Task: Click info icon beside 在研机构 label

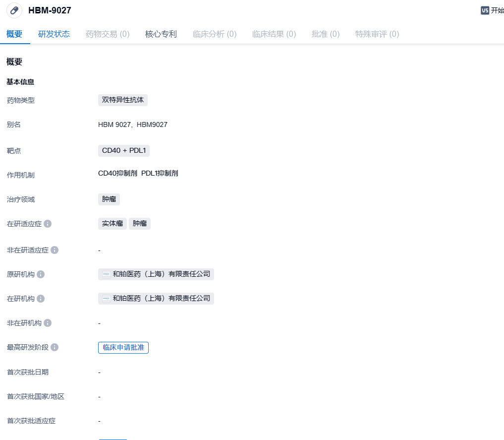Action: (x=41, y=299)
